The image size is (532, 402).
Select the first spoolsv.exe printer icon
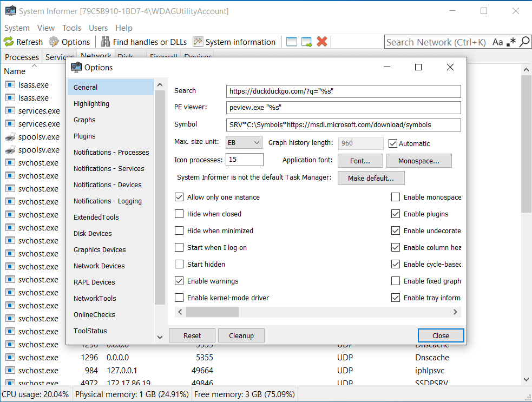click(10, 137)
